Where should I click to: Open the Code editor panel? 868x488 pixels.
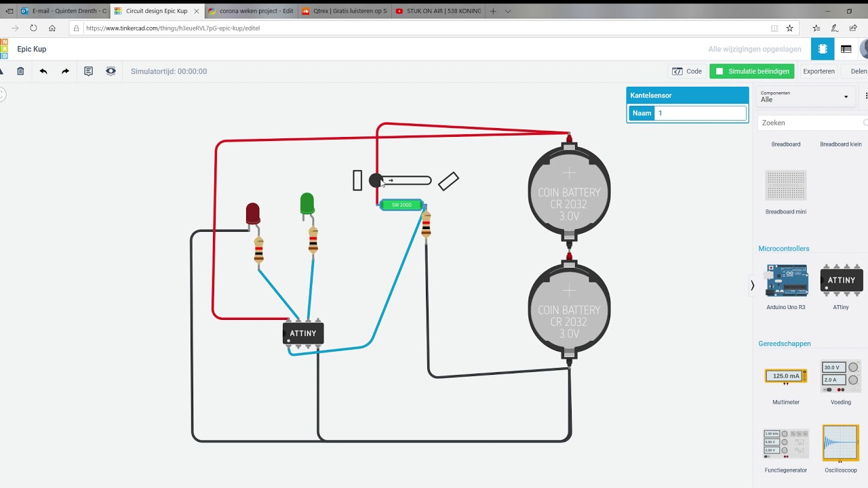tap(687, 71)
